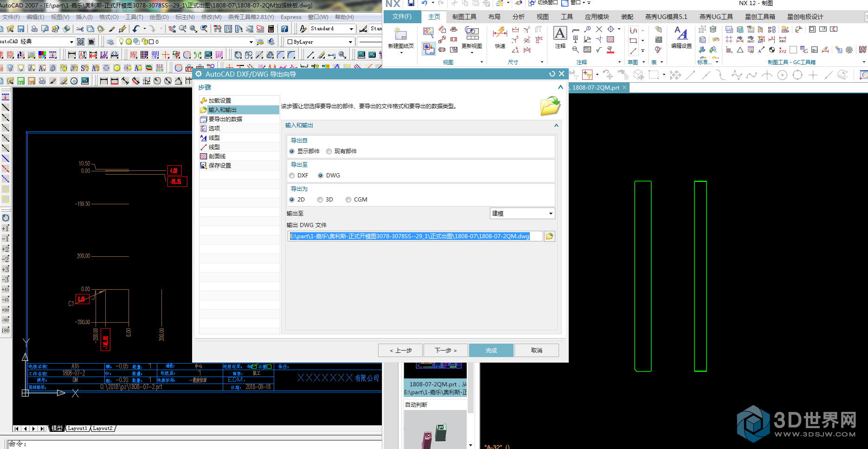Click the Workspace Settings gear icon in AutoCAD
The height and width of the screenshot is (449, 868).
click(81, 42)
